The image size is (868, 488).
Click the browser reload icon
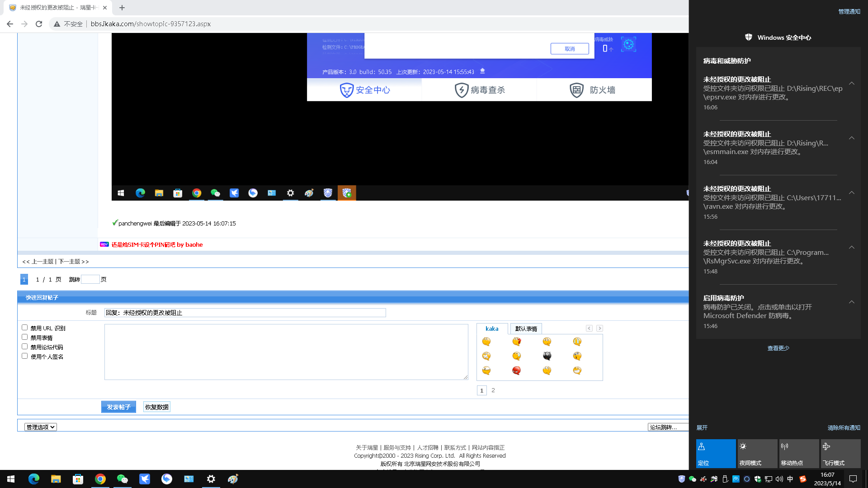click(x=39, y=24)
